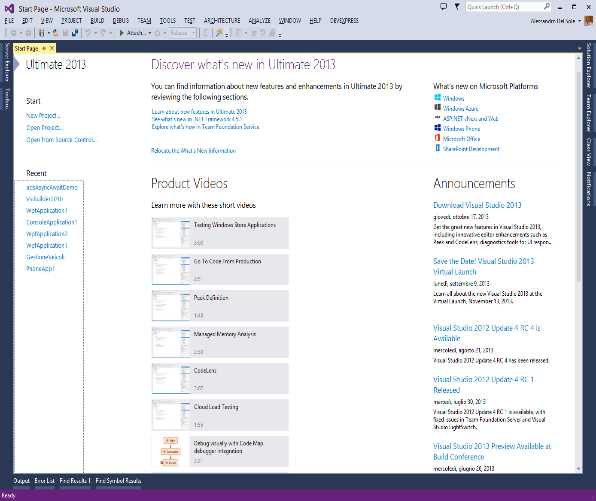The width and height of the screenshot is (596, 501).
Task: Click the Open File toolbar icon
Action: pos(55,33)
